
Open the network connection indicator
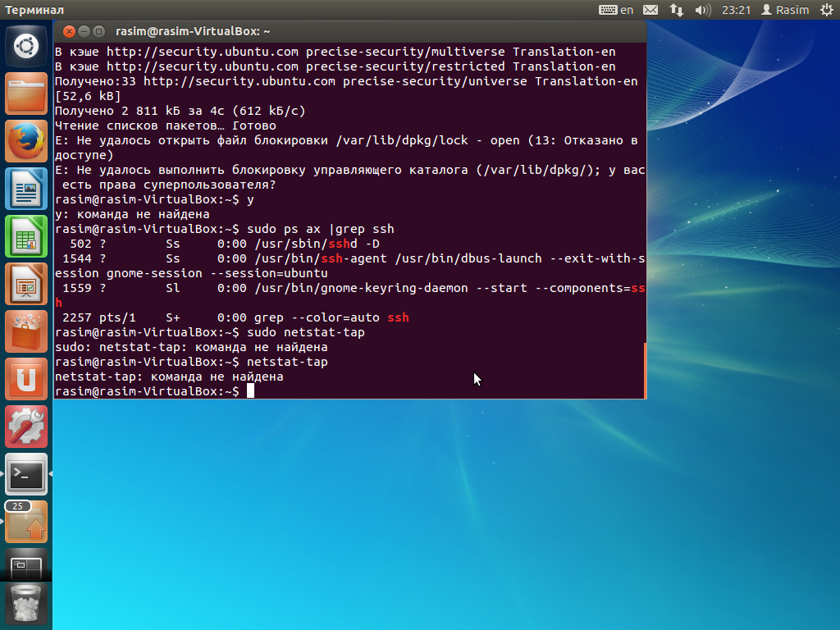(677, 10)
